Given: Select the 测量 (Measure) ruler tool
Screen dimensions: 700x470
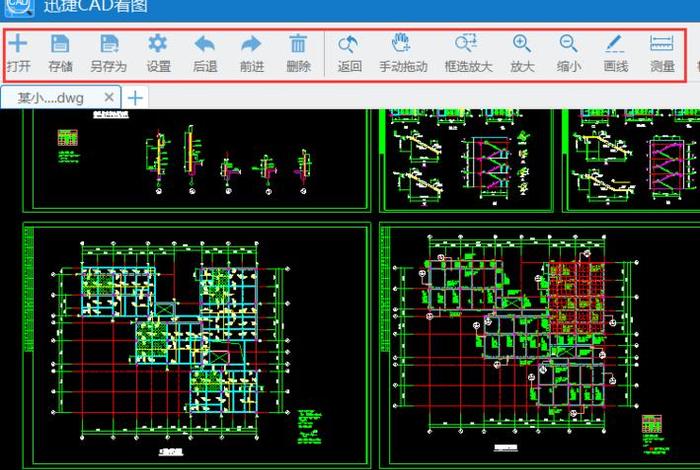Looking at the screenshot, I should pos(662,44).
